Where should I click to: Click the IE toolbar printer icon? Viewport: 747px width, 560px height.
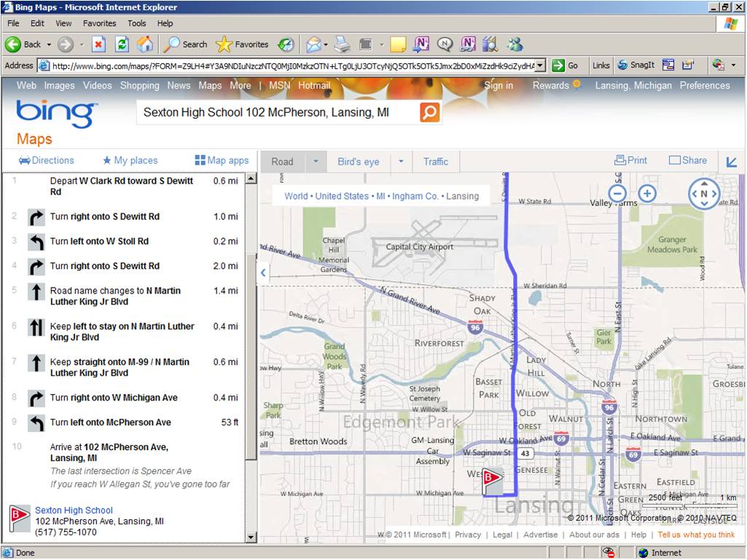coord(342,44)
